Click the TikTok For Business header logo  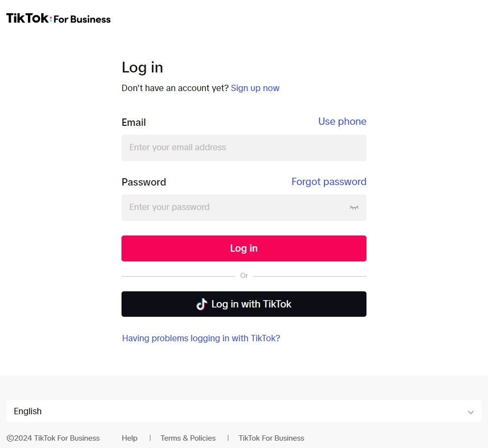pos(58,19)
